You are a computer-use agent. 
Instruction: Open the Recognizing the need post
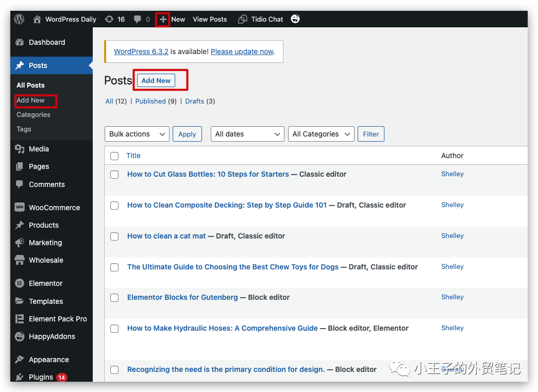tap(226, 369)
